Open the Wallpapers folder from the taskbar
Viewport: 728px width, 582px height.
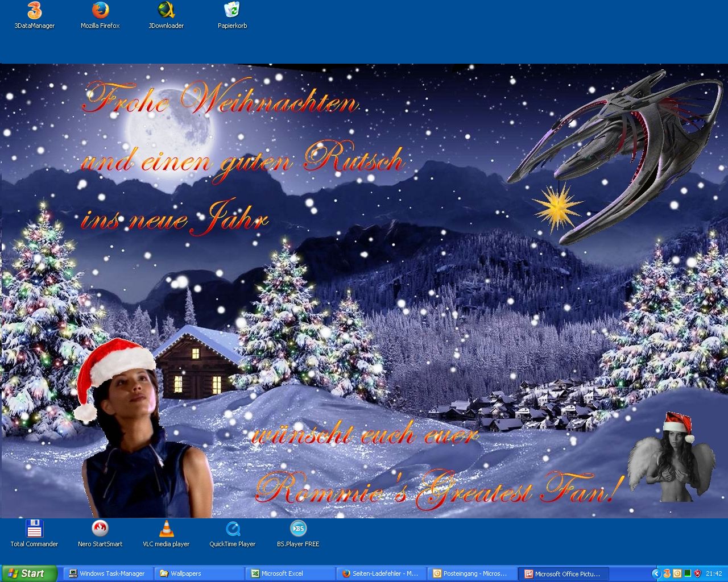(198, 573)
